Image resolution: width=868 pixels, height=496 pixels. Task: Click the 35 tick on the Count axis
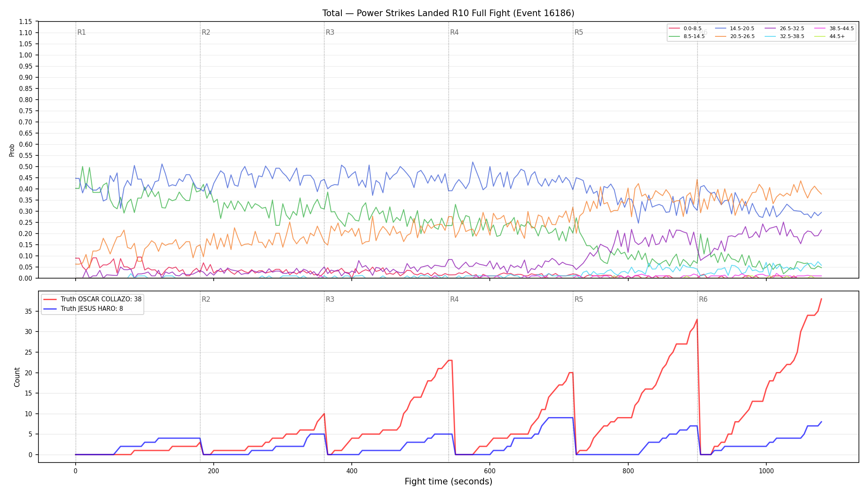click(x=29, y=311)
